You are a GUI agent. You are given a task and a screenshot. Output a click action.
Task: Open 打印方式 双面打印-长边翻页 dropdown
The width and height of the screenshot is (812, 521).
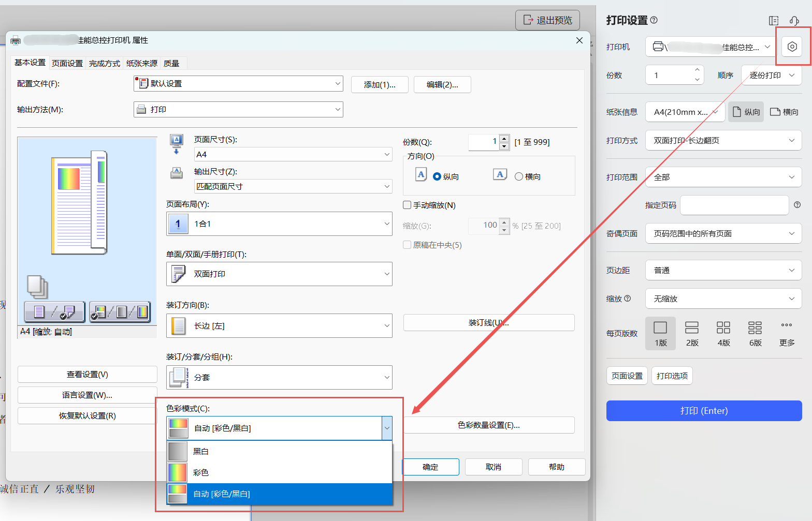[723, 140]
